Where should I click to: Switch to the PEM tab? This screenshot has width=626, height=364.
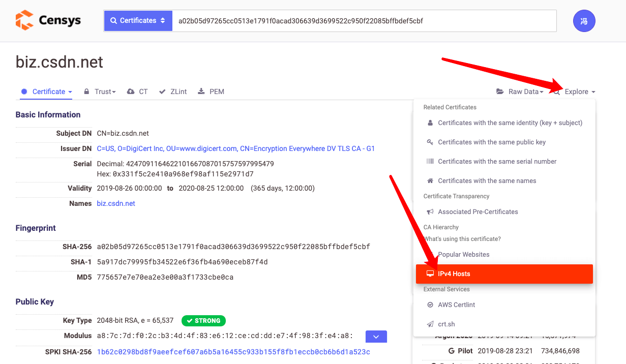pos(211,92)
